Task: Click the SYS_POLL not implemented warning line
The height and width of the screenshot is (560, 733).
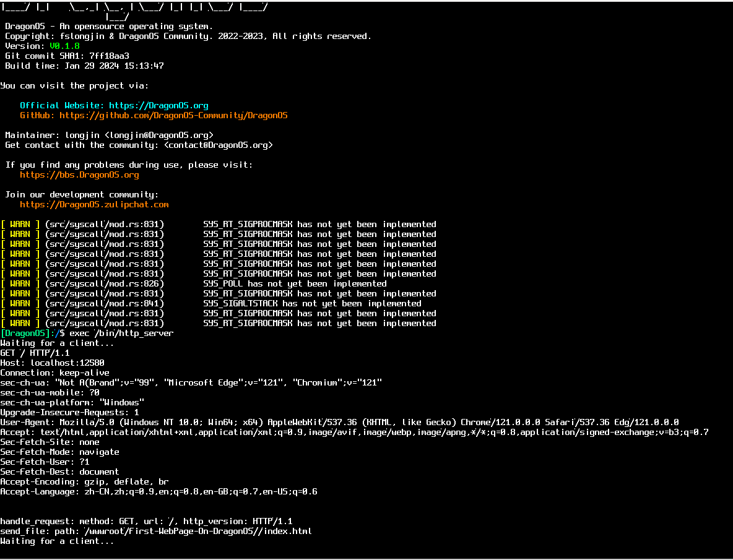Action: point(295,284)
